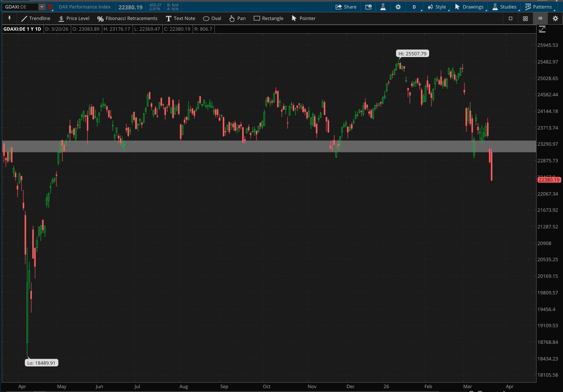
Task: Select the Pointer tool
Action: [304, 18]
